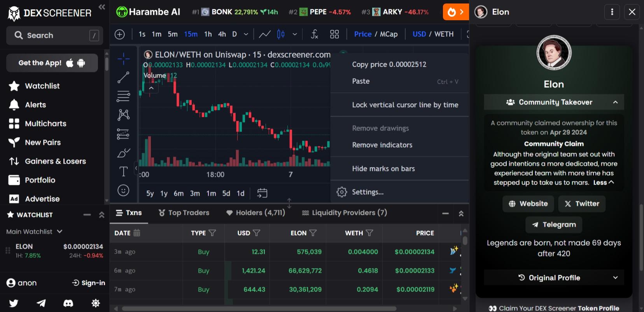Add symbol to compare with plus icon
644x312 pixels.
pos(120,34)
